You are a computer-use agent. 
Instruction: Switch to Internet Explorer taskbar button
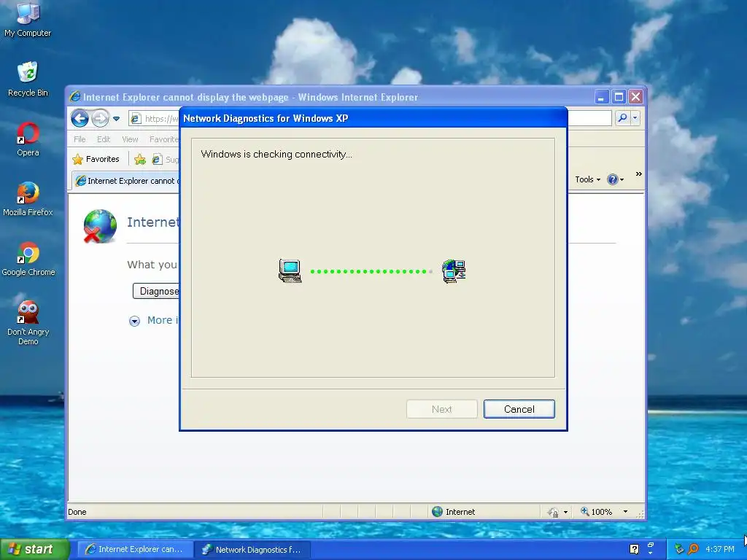tap(135, 550)
